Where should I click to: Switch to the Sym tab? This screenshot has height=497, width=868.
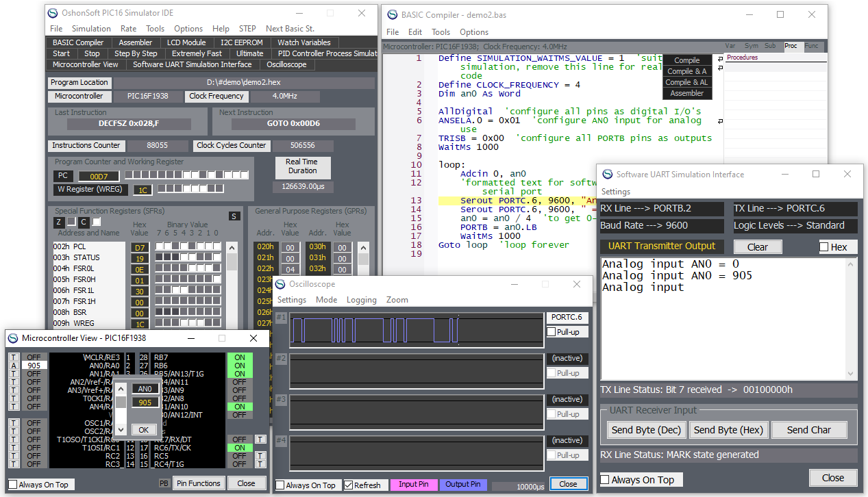click(x=751, y=46)
